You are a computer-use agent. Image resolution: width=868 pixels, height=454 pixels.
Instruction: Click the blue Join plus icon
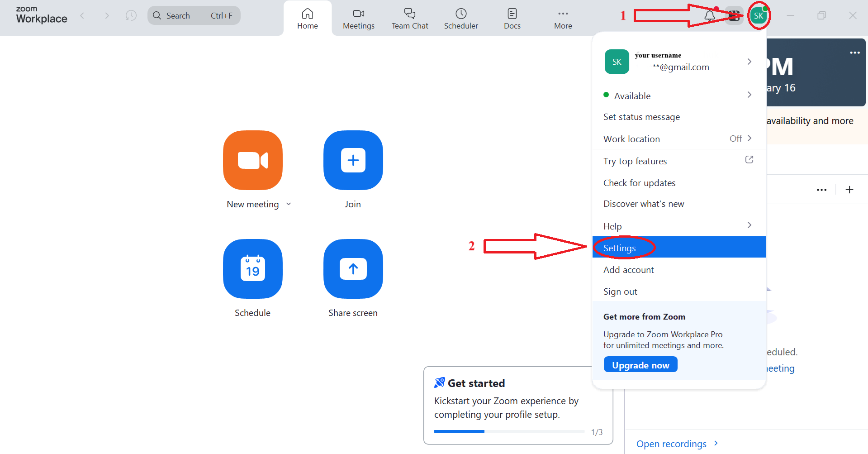coord(353,160)
